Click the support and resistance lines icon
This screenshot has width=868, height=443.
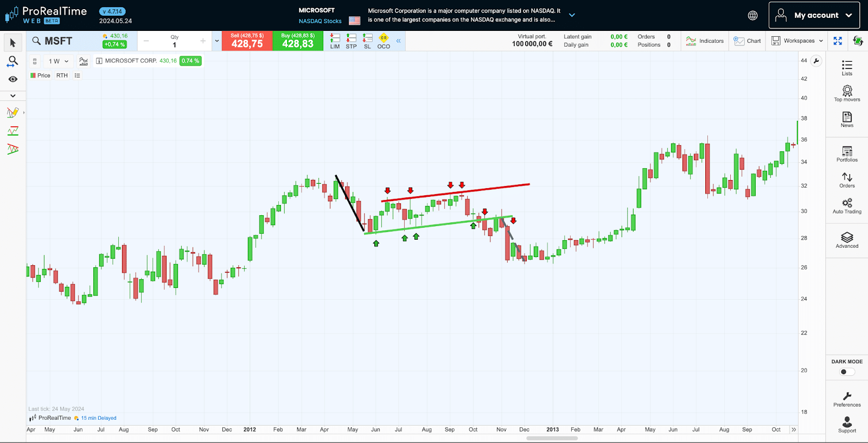12,131
